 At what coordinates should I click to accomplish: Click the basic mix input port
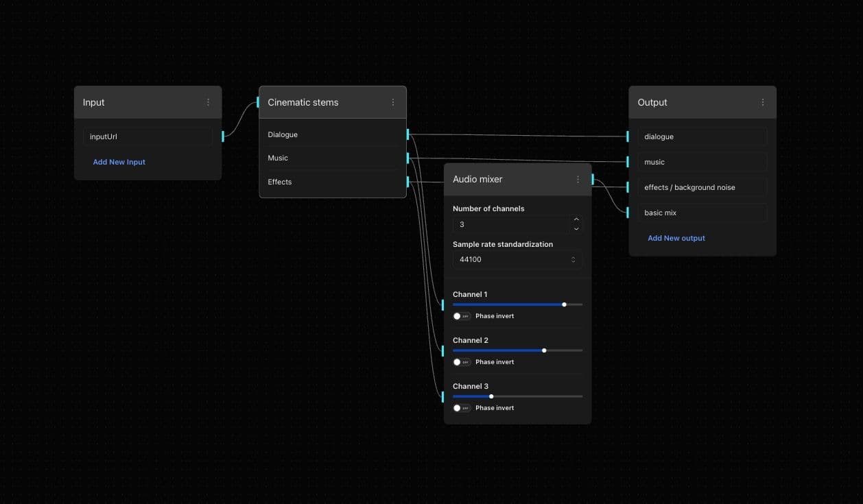point(628,213)
